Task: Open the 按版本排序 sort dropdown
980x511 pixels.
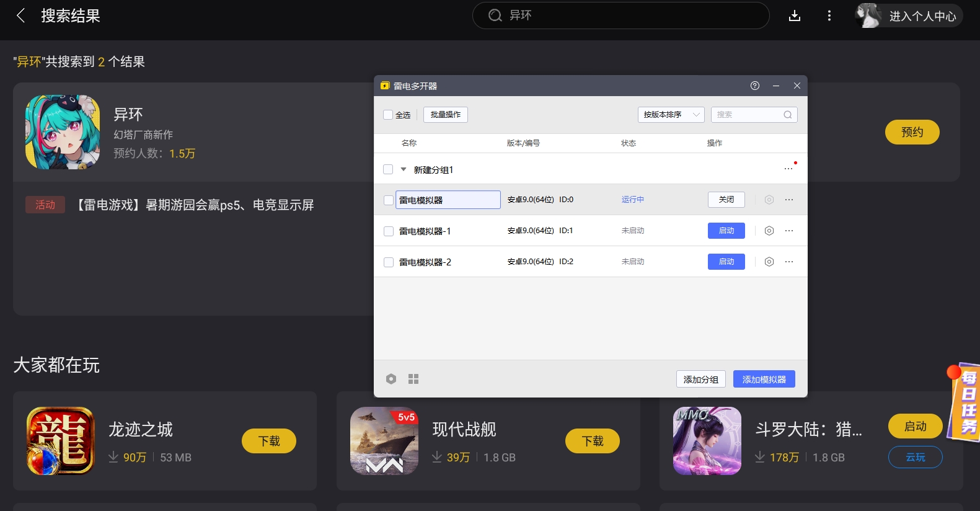Action: (x=671, y=115)
